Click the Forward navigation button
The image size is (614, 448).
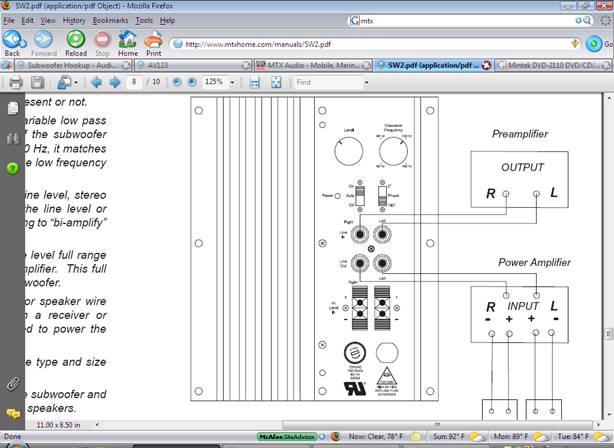[43, 43]
